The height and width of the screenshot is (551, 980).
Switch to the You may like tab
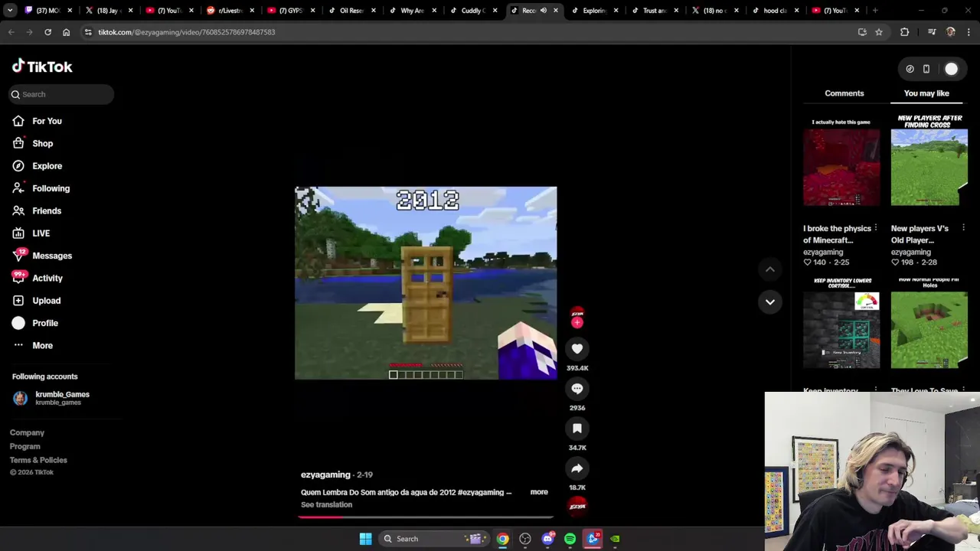(x=926, y=93)
